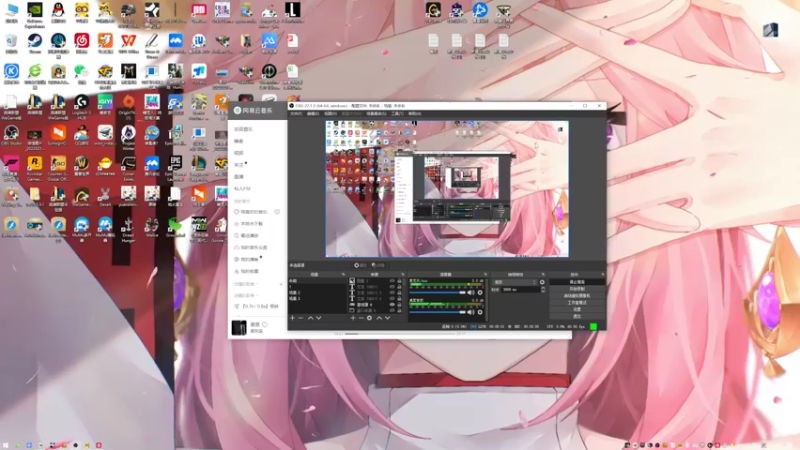
Task: Open Logitech G HUB desktop shortcut
Action: pyautogui.click(x=82, y=106)
